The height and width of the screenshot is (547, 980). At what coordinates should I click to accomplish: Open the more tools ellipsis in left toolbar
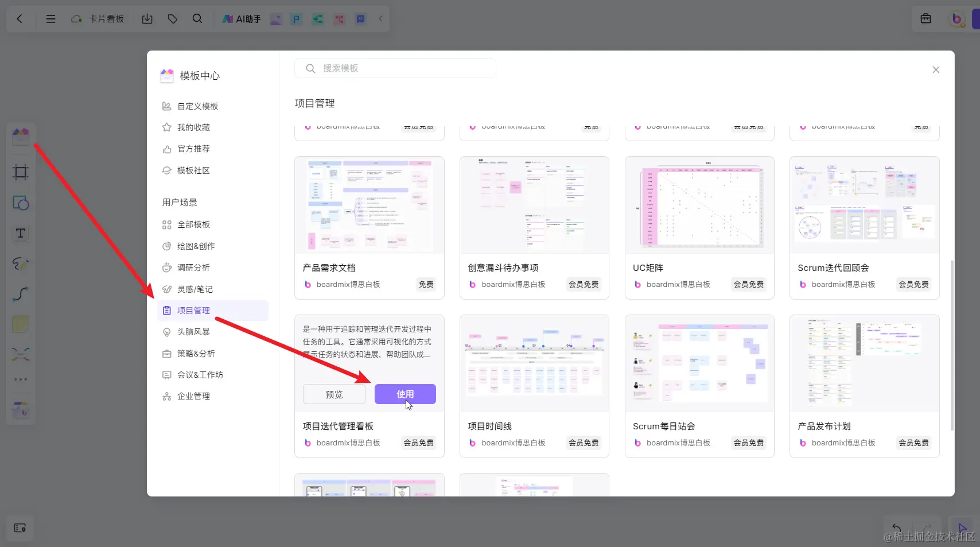click(20, 379)
